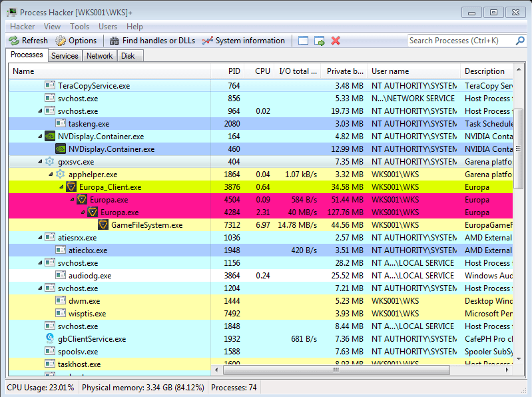Click the gxxsvc.exe gear icon
Viewport: 532px width, 397px height.
(49, 161)
